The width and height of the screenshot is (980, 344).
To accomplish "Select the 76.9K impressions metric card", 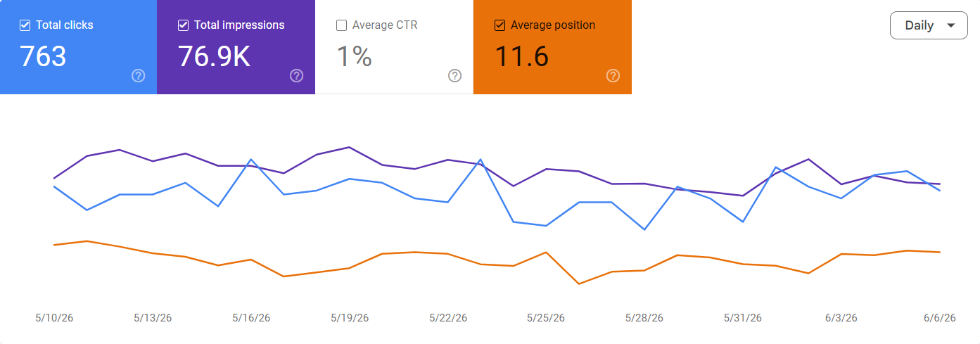I will click(236, 46).
